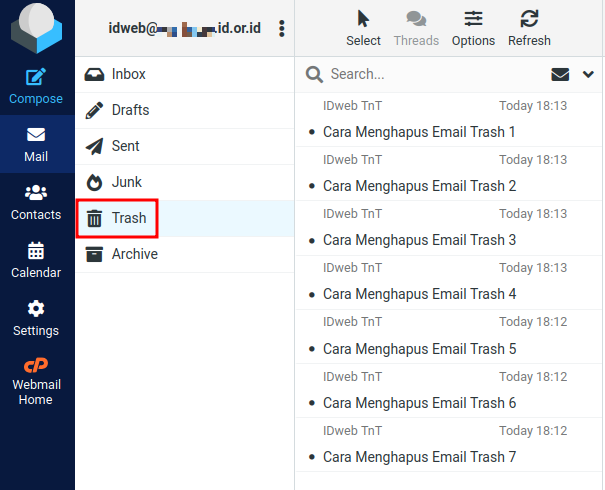Open the Sent folder
Screen dimensions: 605x490
click(185, 146)
